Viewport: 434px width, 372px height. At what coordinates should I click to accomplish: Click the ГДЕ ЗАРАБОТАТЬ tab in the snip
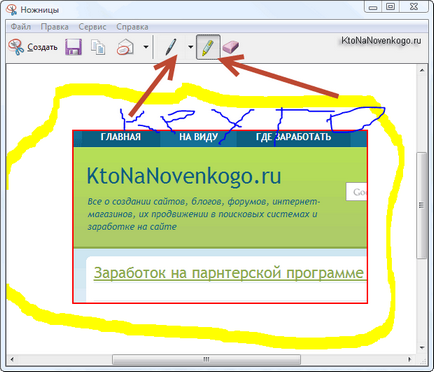pyautogui.click(x=293, y=137)
